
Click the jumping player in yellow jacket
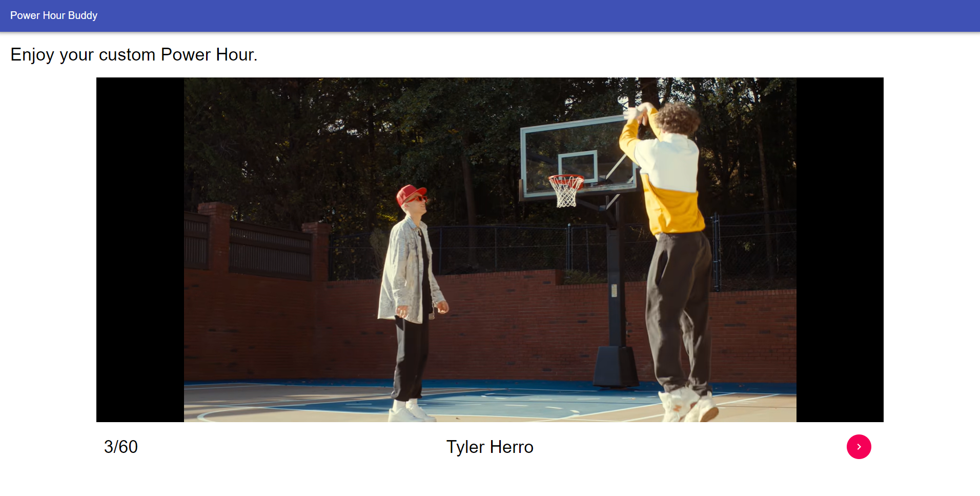[x=669, y=262]
